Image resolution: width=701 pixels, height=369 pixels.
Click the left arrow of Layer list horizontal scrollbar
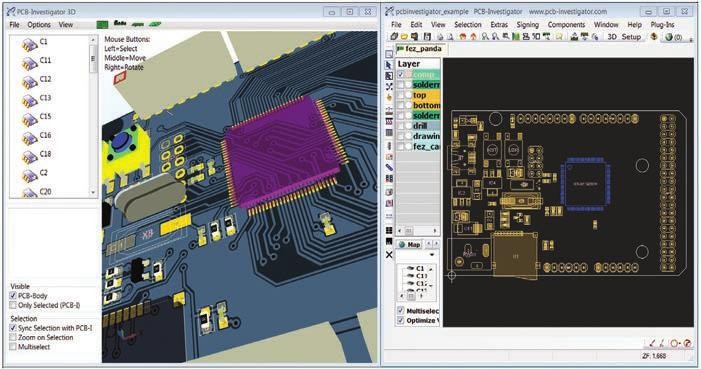point(400,231)
